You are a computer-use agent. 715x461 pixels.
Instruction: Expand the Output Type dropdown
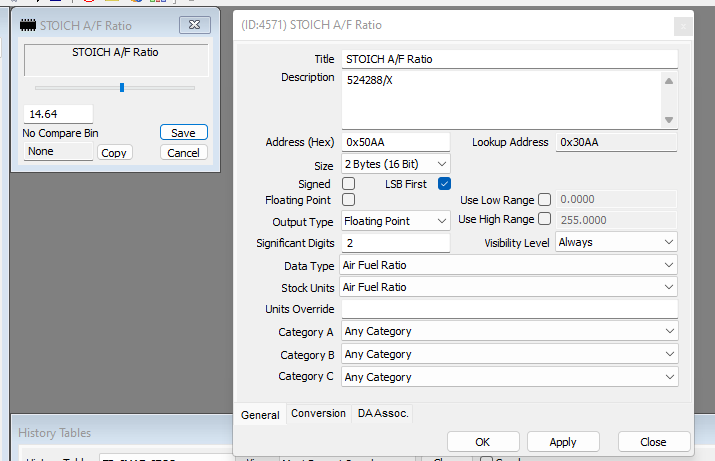(x=396, y=221)
